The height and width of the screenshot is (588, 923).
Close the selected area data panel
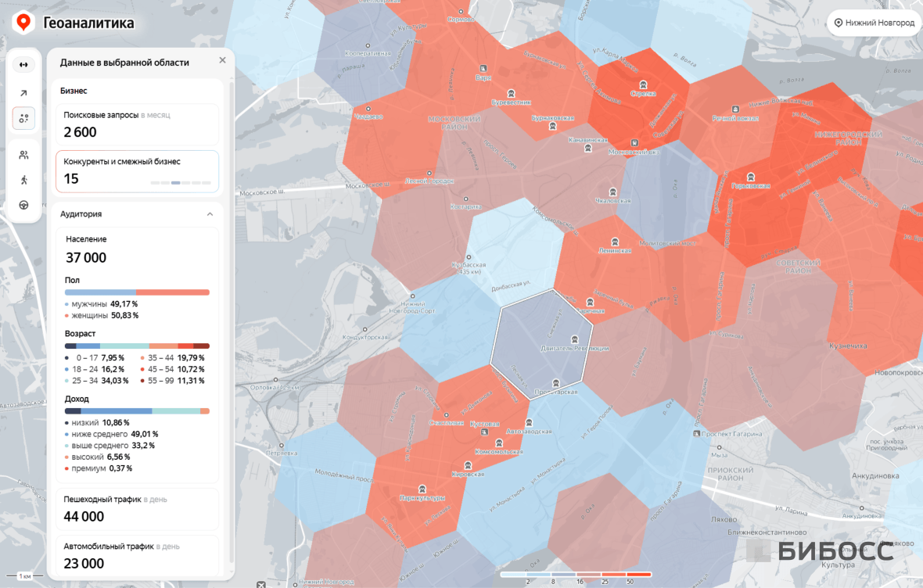click(x=222, y=60)
